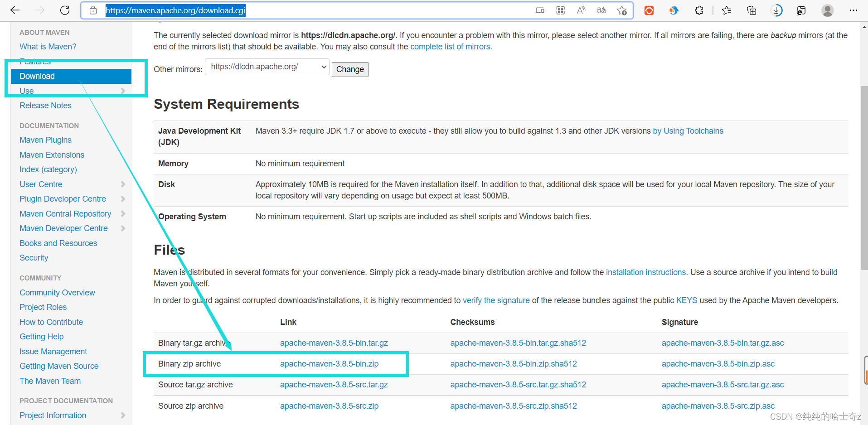View site info via the lock icon
868x425 pixels.
click(x=93, y=10)
